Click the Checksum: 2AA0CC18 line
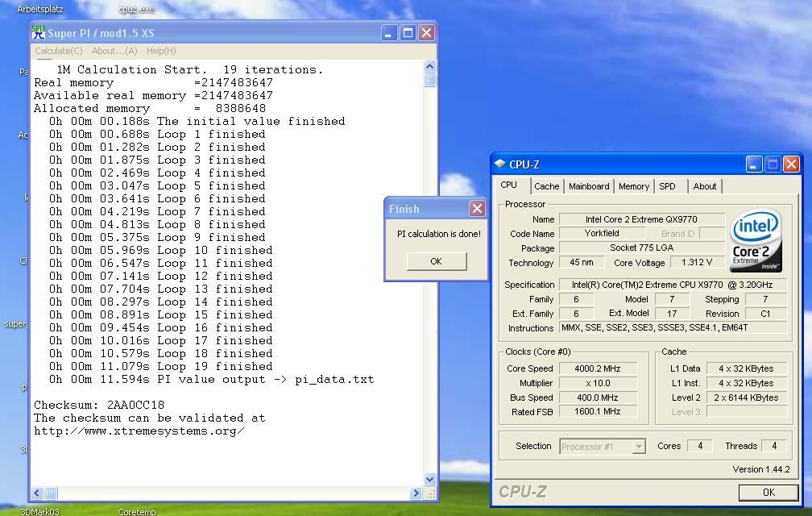The image size is (812, 516). pyautogui.click(x=99, y=405)
